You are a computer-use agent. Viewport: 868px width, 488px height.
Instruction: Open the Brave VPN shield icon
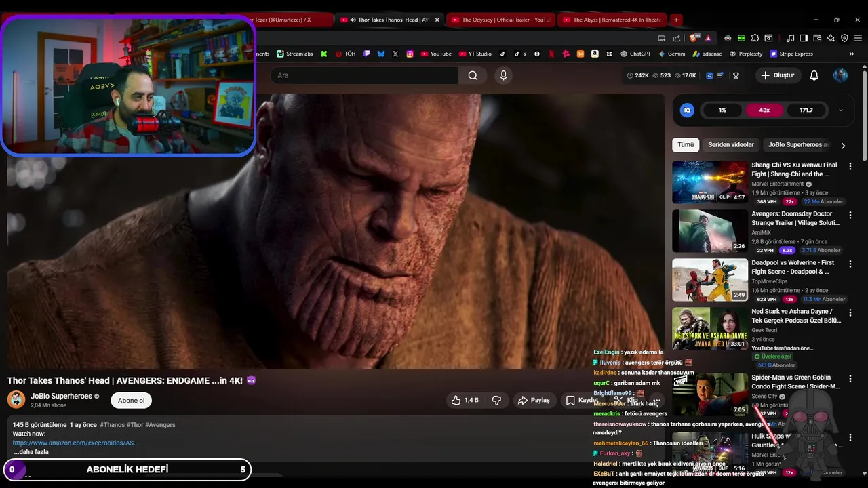[844, 38]
